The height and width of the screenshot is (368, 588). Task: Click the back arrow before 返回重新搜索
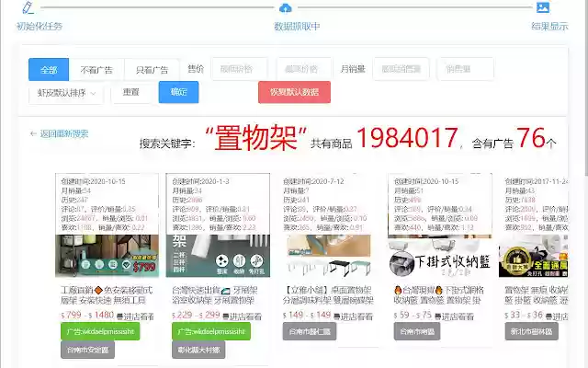point(33,133)
